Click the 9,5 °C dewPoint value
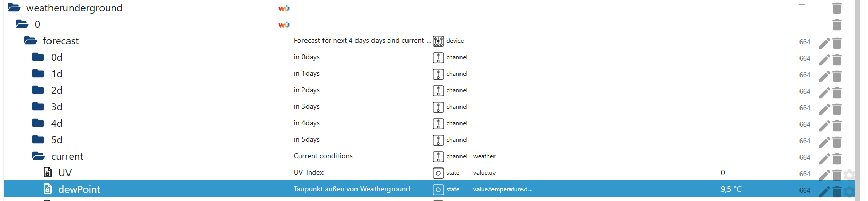The image size is (868, 201). 731,189
